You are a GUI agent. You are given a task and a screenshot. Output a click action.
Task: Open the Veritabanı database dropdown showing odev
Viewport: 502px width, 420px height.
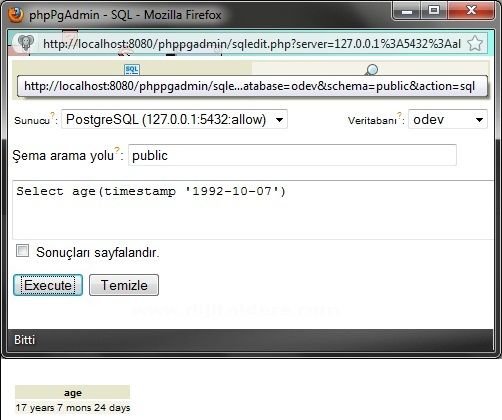[x=448, y=119]
